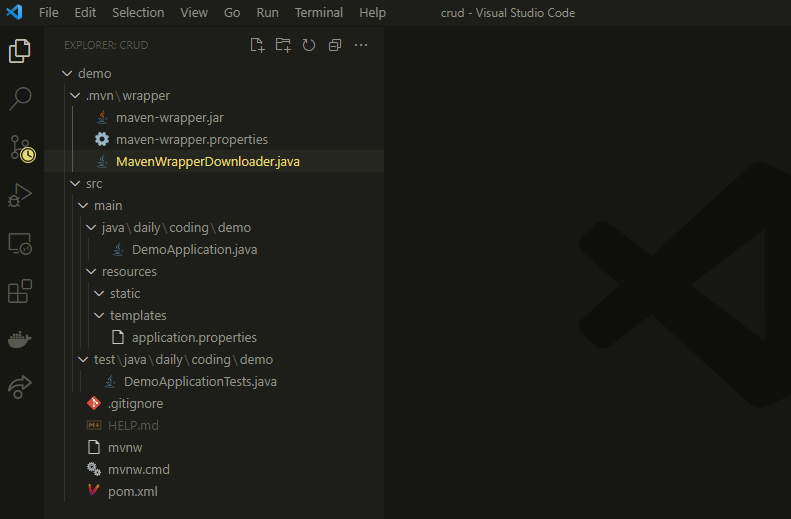Click file icon beside application.properties

pos(118,337)
